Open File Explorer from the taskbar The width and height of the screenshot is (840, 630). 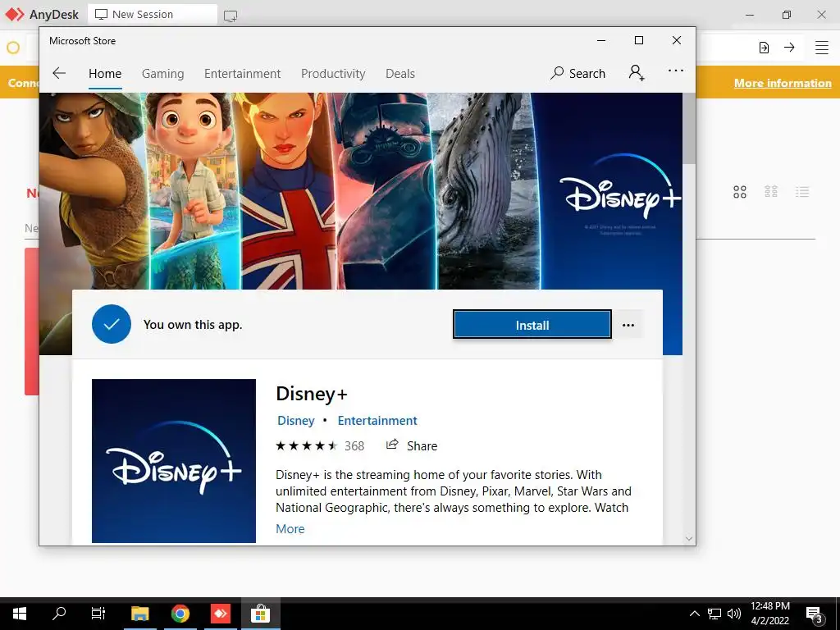139,614
